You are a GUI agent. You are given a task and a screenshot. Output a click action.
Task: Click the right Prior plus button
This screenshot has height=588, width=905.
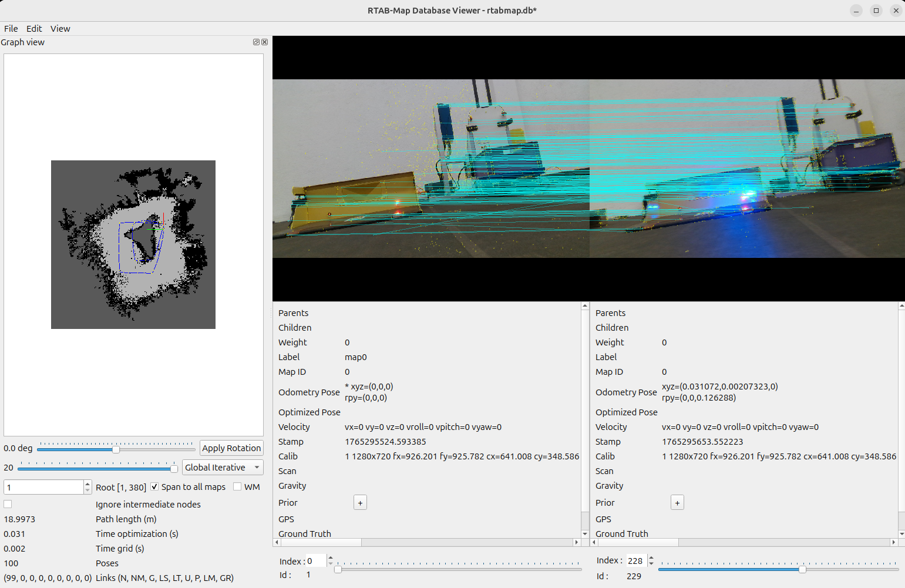tap(677, 503)
